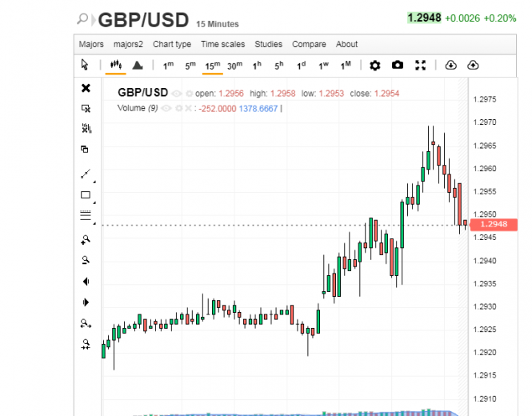Image resolution: width=532 pixels, height=416 pixels.
Task: Click the zoom horizontal expand icon
Action: 86,323
